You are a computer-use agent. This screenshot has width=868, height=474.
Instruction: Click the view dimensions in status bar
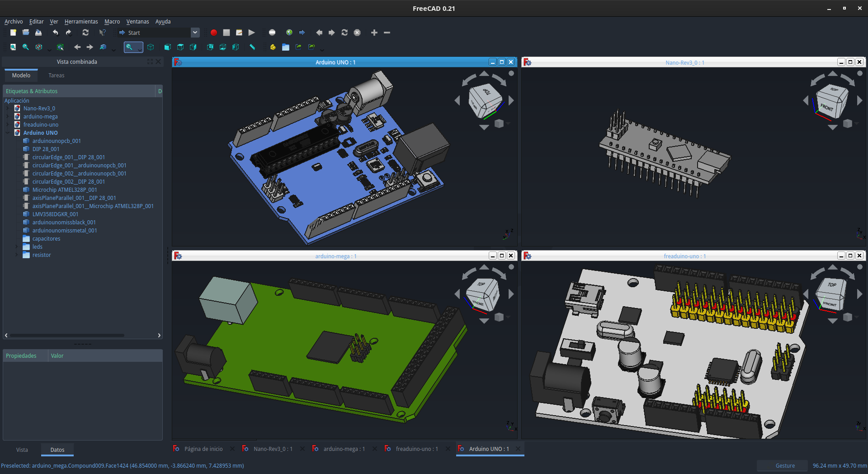pyautogui.click(x=840, y=466)
